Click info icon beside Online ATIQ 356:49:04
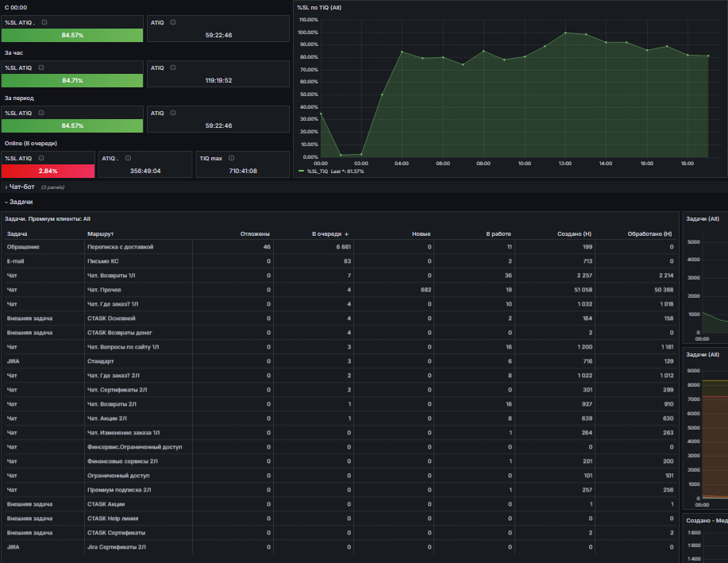Viewport: 728px width, 563px height. click(x=128, y=158)
